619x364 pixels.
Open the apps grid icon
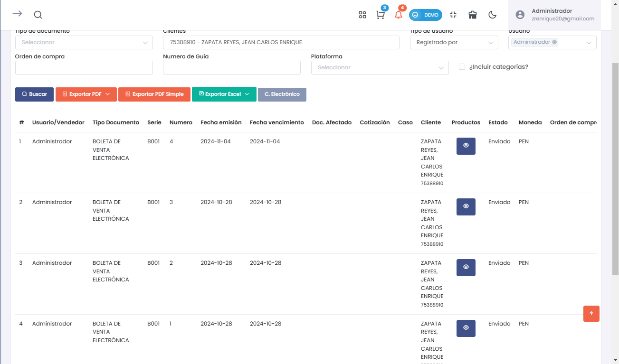tap(362, 15)
